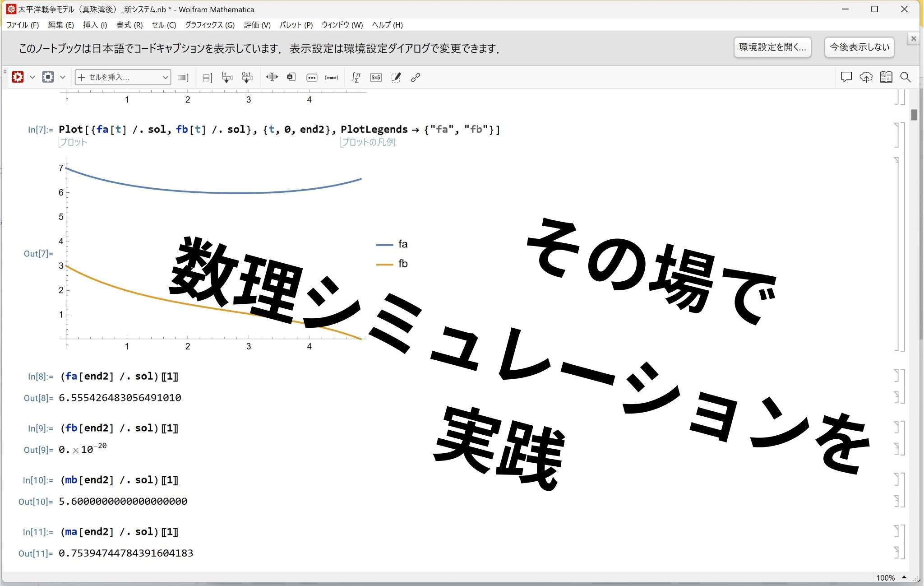924x586 pixels.
Task: Open magnification 100% menu arrow
Action: tap(904, 577)
